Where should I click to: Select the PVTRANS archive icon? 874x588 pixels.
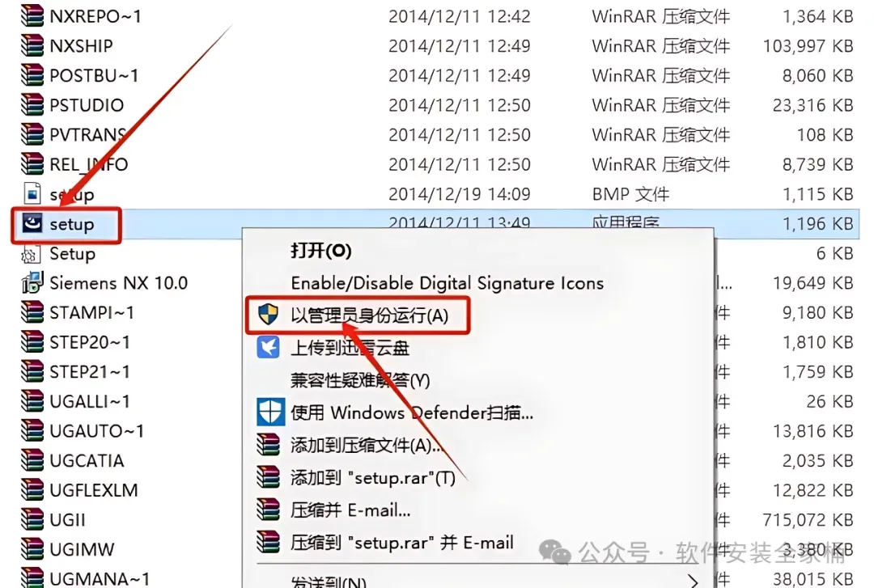pyautogui.click(x=32, y=134)
